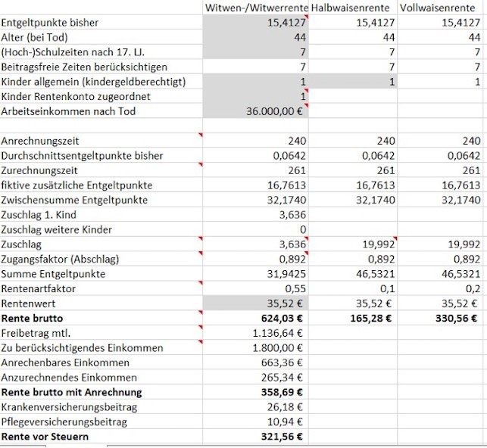Select the Kinder Rentenkonto zugeordnet input cell
The image size is (487, 448).
258,97
